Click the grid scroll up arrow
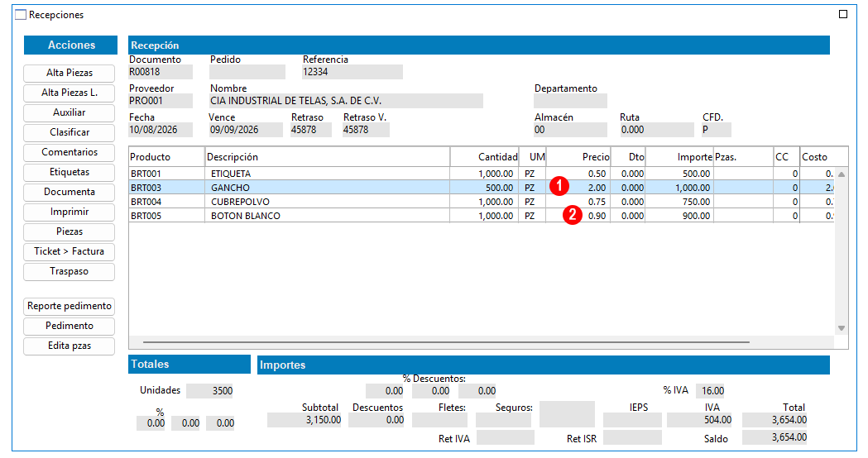 (842, 174)
